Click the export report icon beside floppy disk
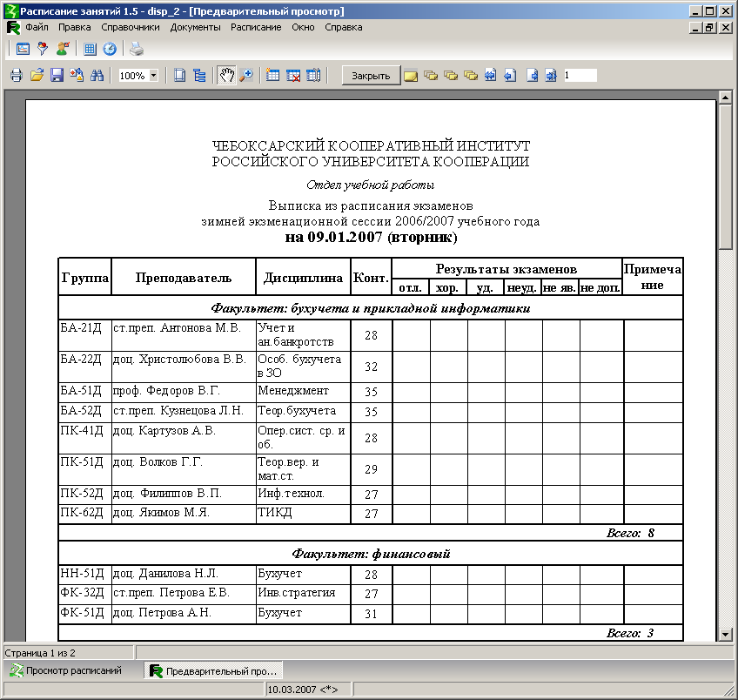738x700 pixels. (77, 76)
